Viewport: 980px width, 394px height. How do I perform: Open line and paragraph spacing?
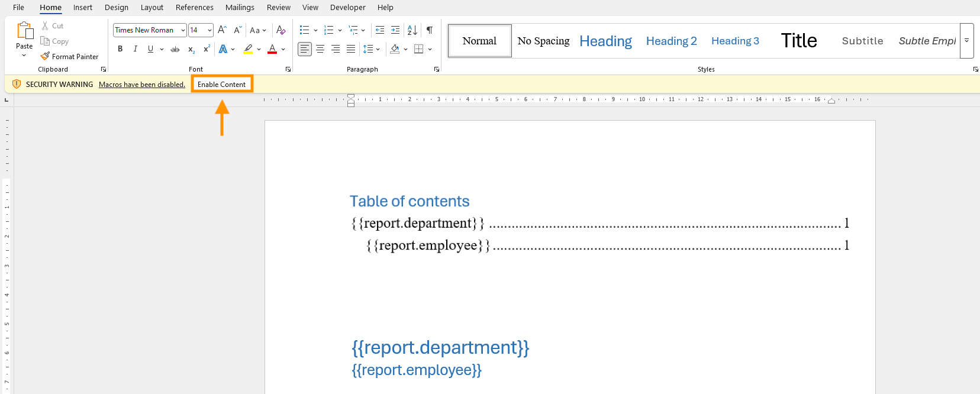[x=368, y=49]
